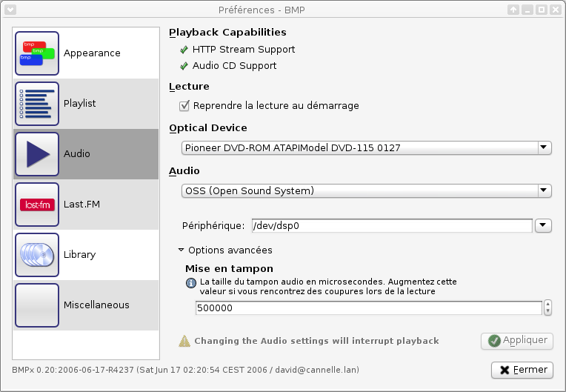Click the /dev/dsp0 device text field
The width and height of the screenshot is (566, 392).
tap(391, 225)
